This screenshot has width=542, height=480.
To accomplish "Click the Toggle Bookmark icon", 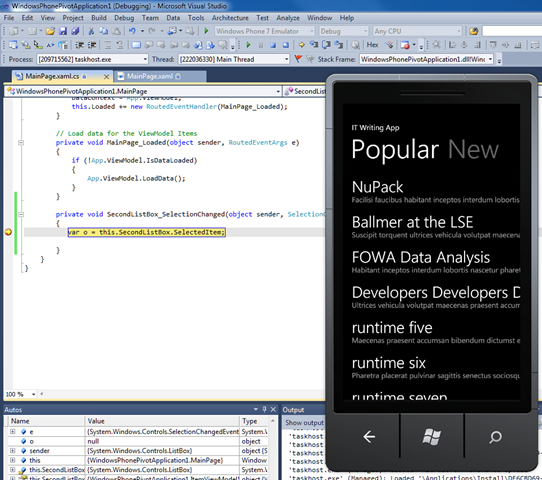I will [136, 45].
